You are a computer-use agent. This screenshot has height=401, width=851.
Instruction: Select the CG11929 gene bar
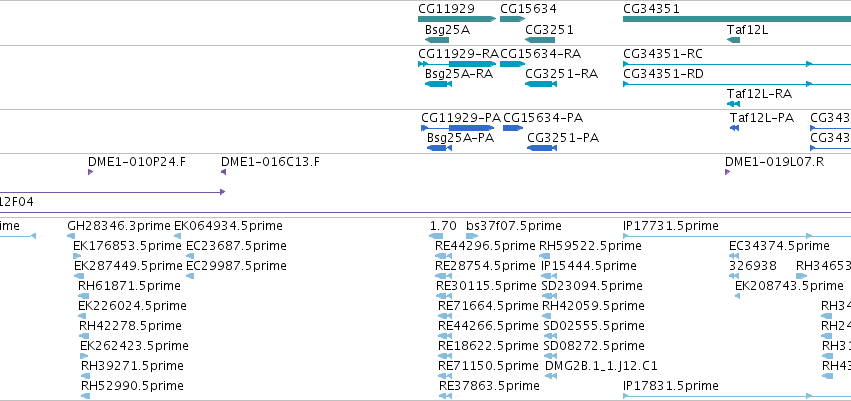(x=457, y=19)
